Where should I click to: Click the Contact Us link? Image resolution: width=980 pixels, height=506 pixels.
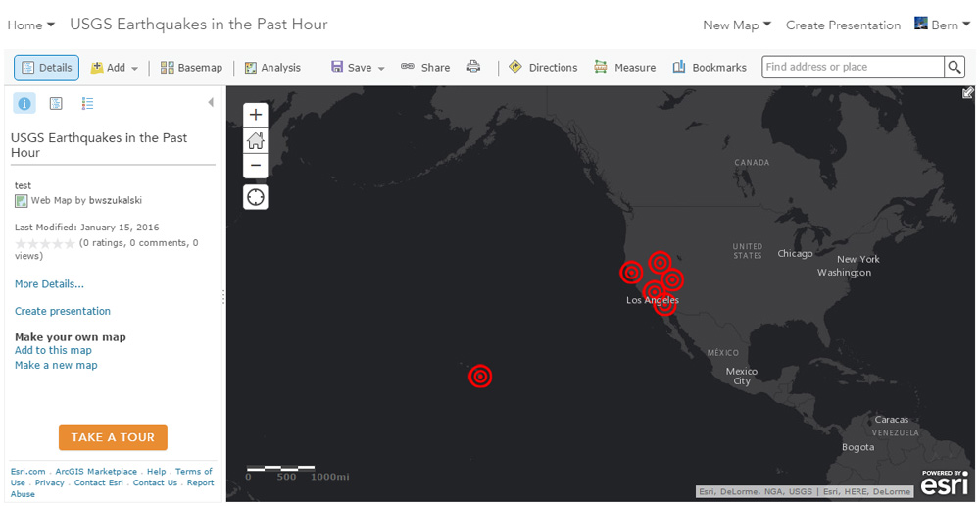click(x=155, y=482)
